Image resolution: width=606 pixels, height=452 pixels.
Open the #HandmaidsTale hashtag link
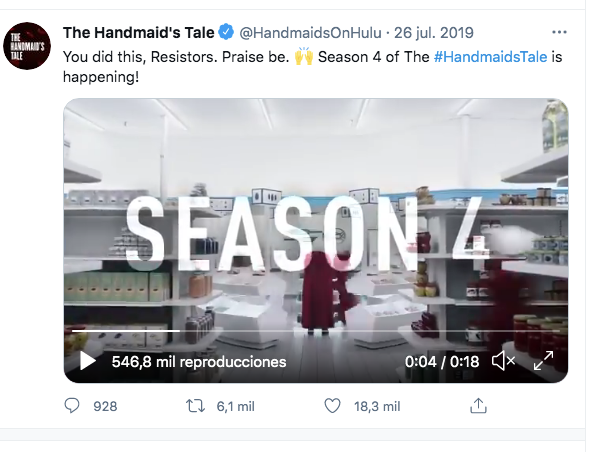coord(490,57)
